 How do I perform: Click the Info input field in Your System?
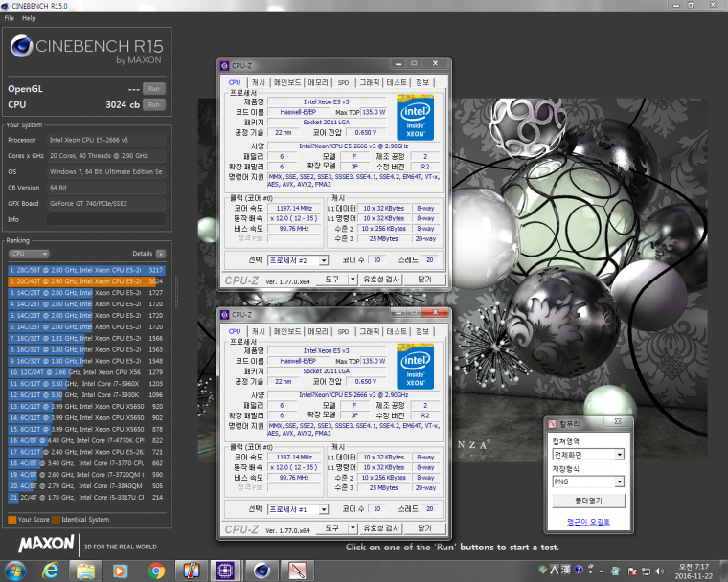[x=106, y=219]
